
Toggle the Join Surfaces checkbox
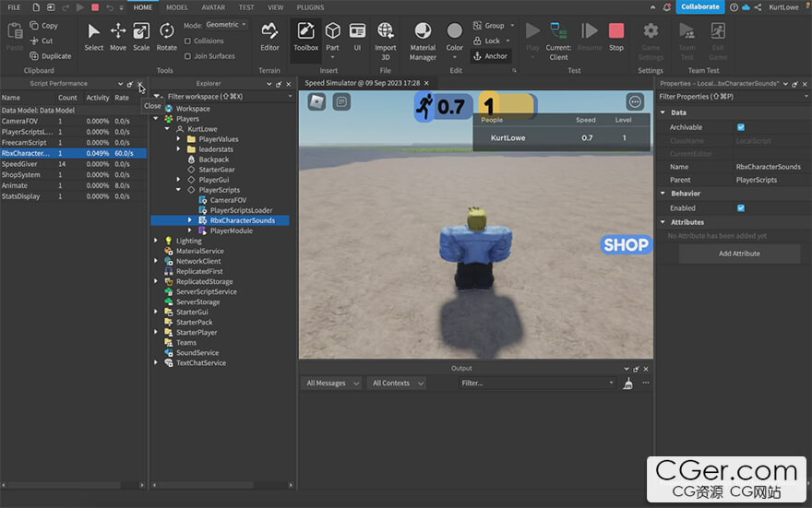(x=187, y=56)
